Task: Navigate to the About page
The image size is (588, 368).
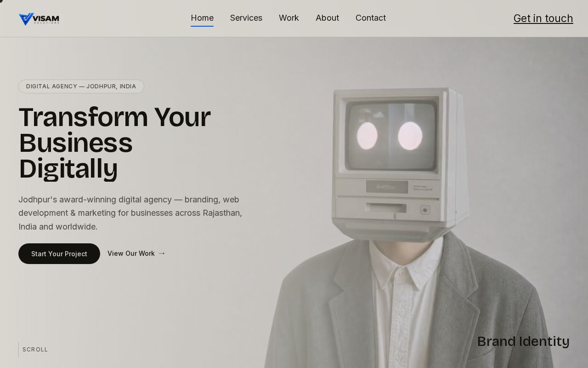Action: (327, 18)
